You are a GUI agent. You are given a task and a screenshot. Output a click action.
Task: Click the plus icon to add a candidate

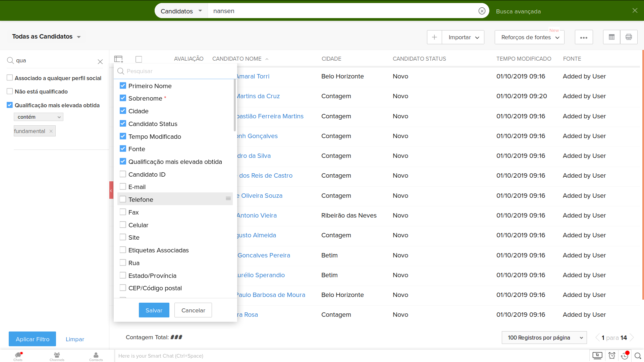point(434,37)
